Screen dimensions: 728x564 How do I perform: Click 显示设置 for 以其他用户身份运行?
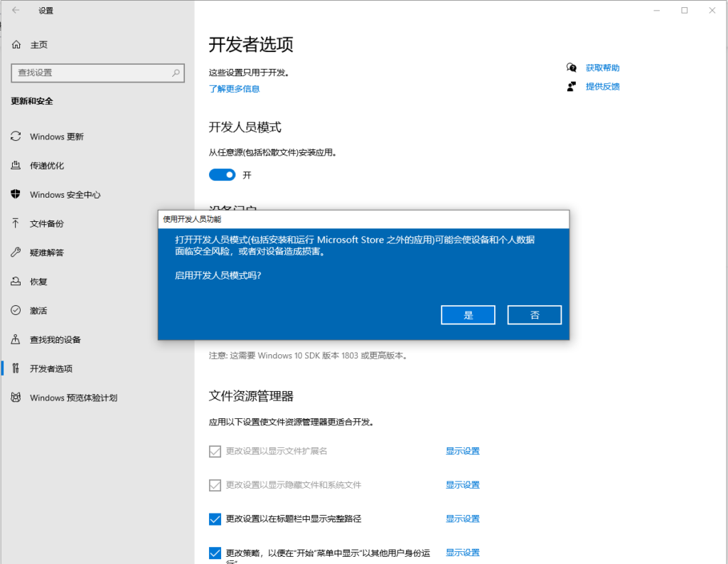[462, 553]
